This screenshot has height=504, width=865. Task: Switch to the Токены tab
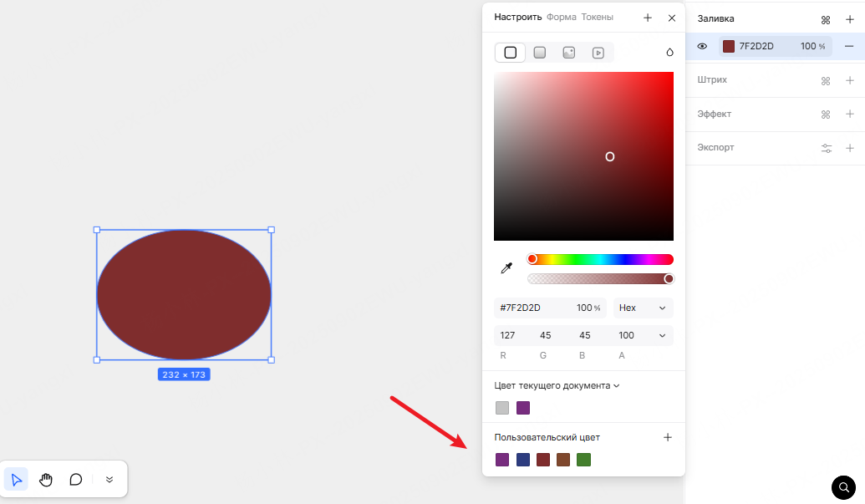point(597,18)
